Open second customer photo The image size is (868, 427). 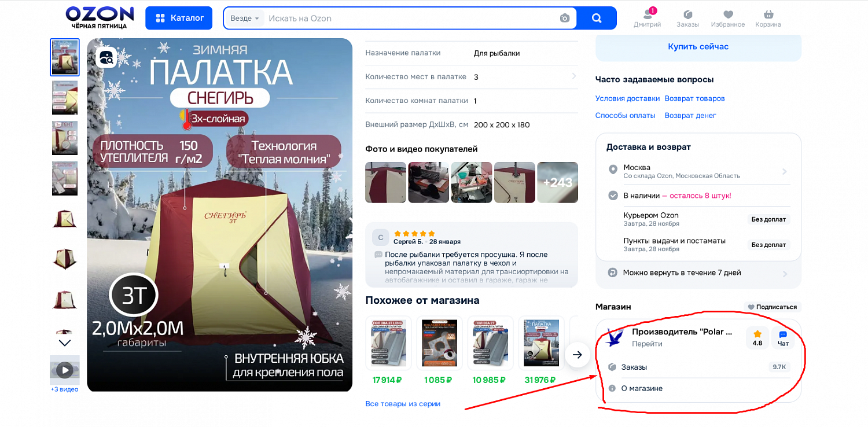click(429, 182)
